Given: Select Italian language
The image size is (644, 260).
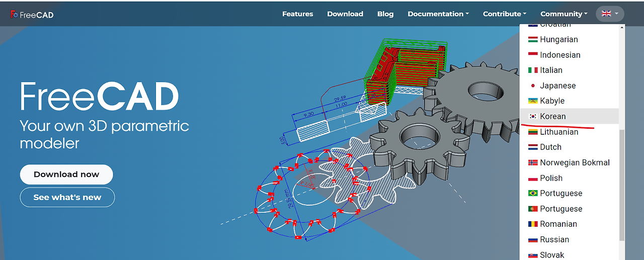Looking at the screenshot, I should [x=570, y=70].
